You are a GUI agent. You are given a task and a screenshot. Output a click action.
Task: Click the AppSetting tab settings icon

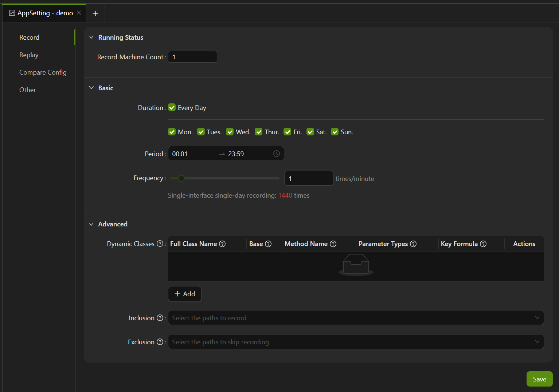[x=12, y=13]
